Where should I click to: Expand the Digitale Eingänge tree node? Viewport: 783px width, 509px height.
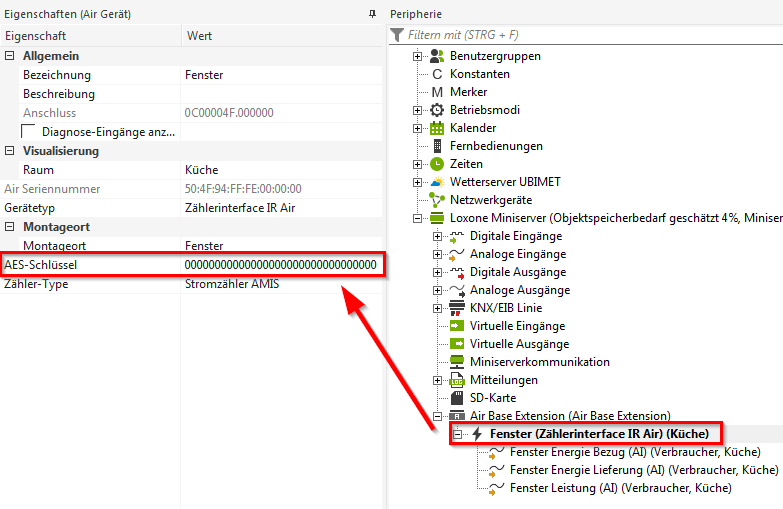tap(437, 236)
